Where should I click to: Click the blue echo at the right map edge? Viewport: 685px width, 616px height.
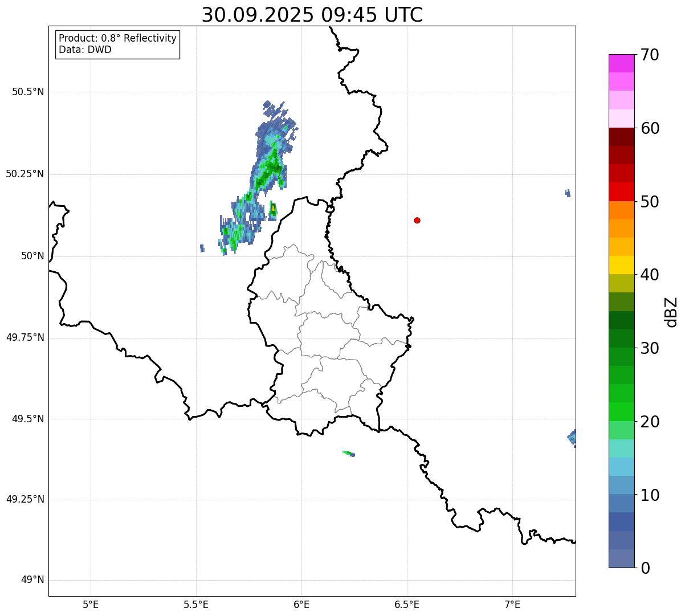click(x=572, y=438)
